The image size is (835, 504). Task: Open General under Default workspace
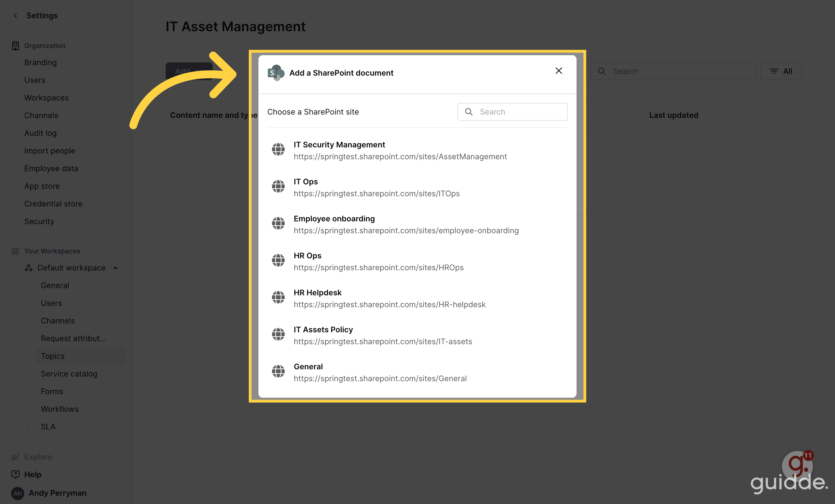[x=55, y=285]
